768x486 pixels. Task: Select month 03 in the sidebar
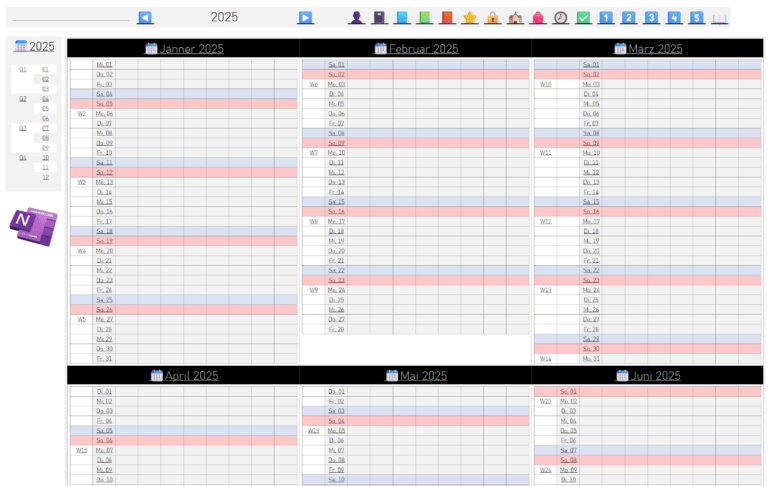pos(45,89)
